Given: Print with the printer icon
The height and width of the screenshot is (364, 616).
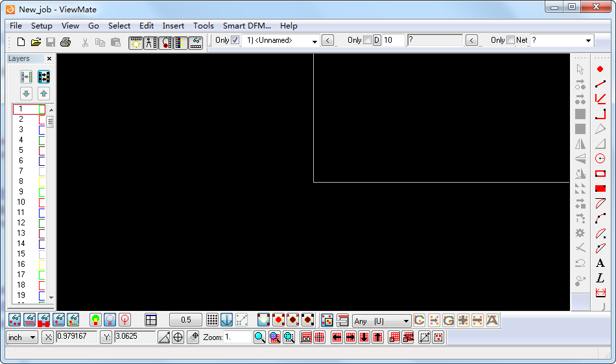Looking at the screenshot, I should coord(65,42).
